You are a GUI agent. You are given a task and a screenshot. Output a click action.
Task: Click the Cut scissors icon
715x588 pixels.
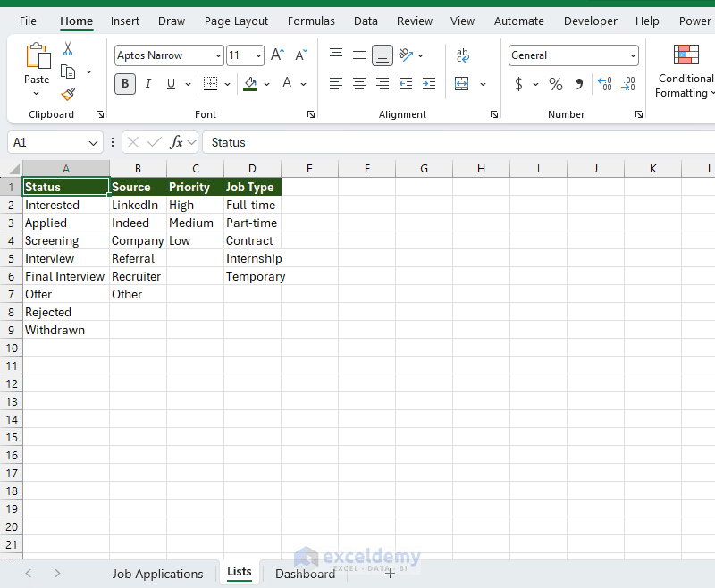[x=68, y=49]
